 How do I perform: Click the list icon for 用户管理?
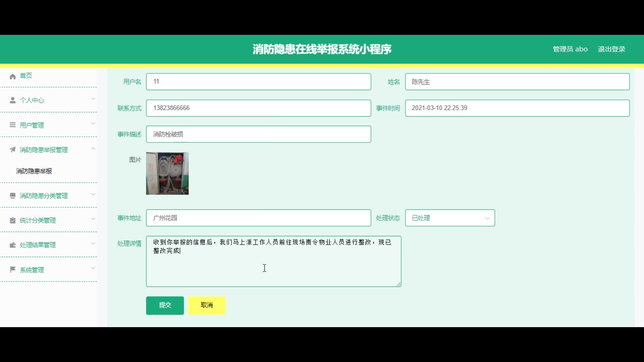pos(13,125)
